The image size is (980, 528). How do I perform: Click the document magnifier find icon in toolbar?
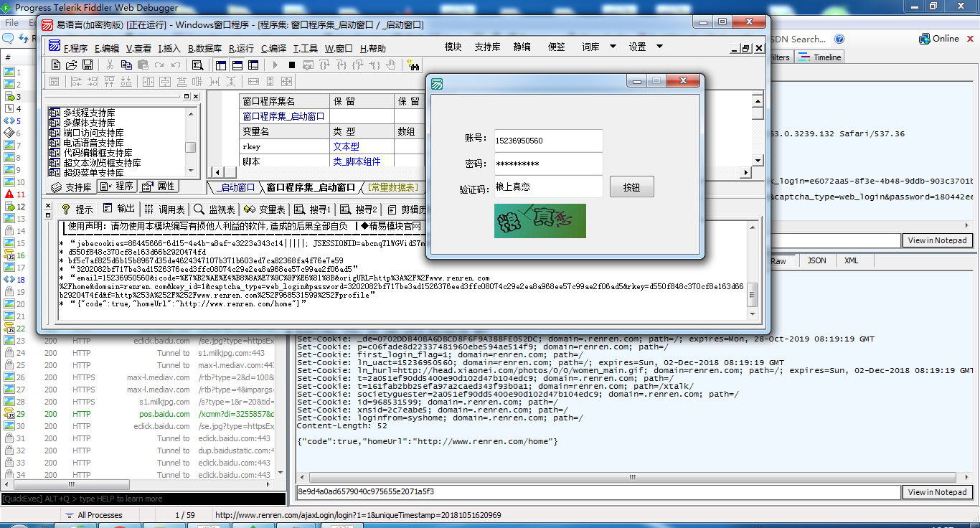pos(197,65)
